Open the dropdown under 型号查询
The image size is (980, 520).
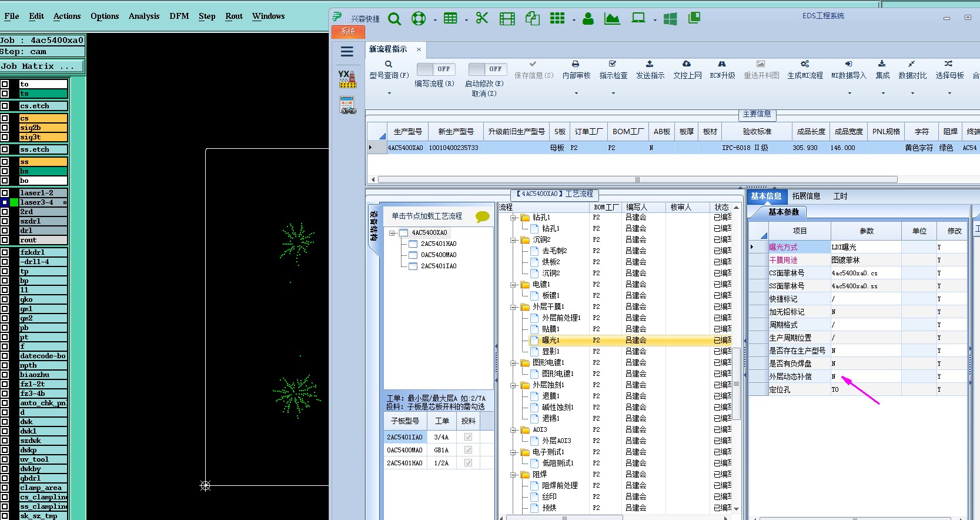tap(389, 93)
